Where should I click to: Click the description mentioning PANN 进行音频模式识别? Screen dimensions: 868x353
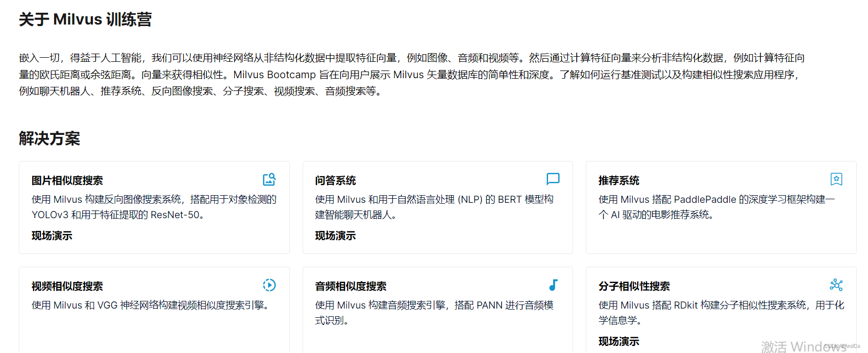pos(434,313)
